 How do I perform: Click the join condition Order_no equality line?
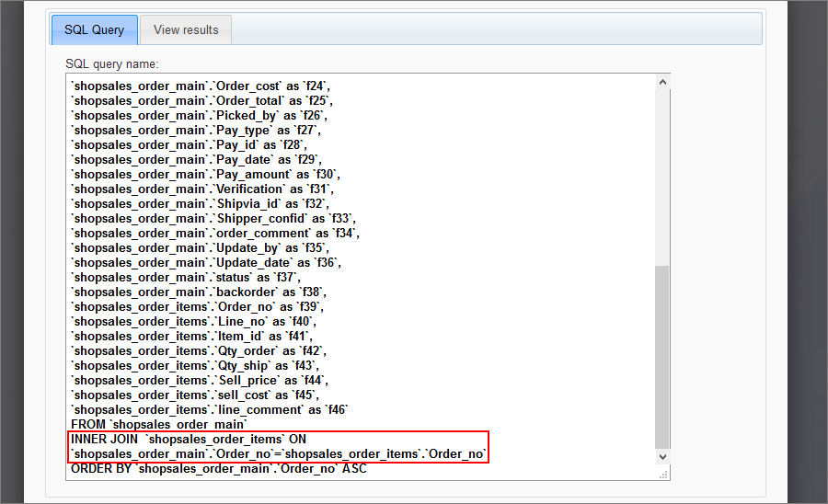(278, 454)
